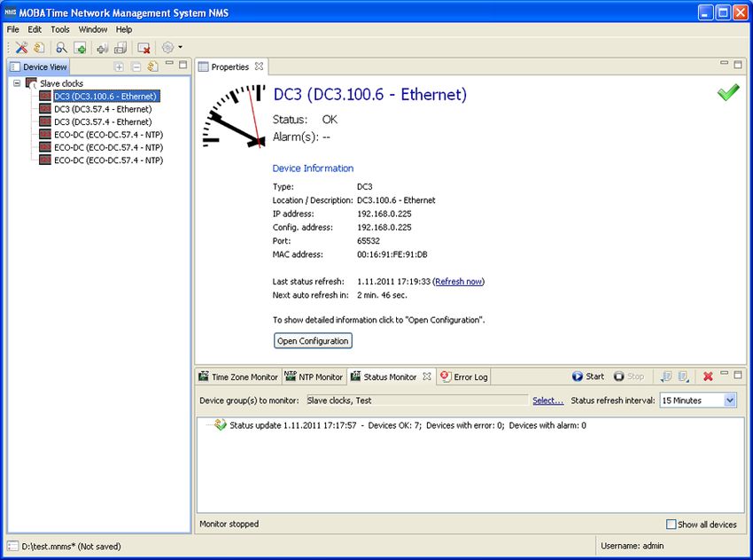Click the icon beside the Status update entry
Image resolution: width=753 pixels, height=560 pixels.
(221, 424)
